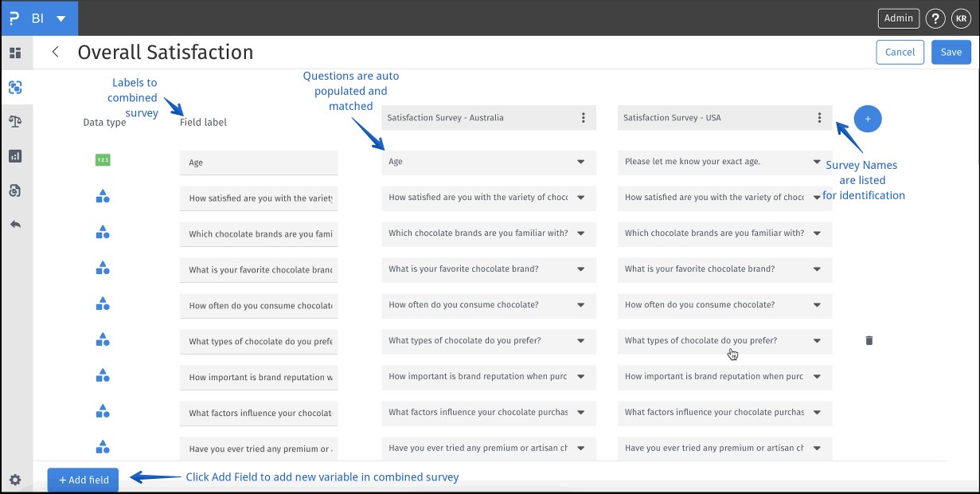The image size is (980, 494).
Task: Open the dashboard icon in left sidebar
Action: [x=14, y=53]
